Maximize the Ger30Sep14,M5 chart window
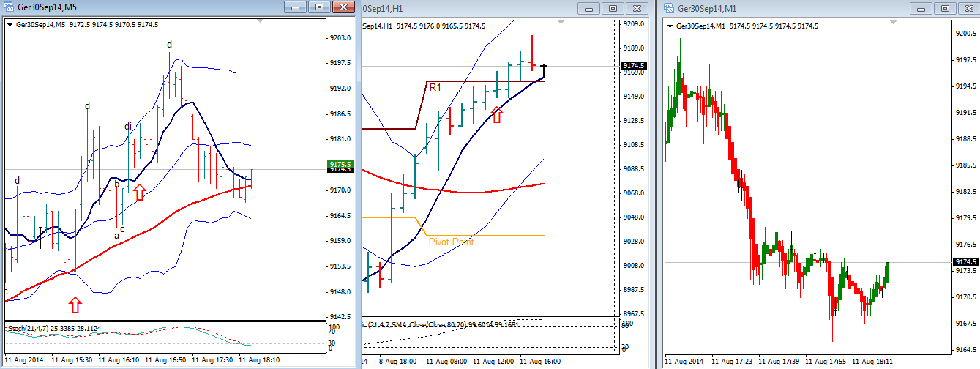The height and width of the screenshot is (369, 980). [320, 7]
